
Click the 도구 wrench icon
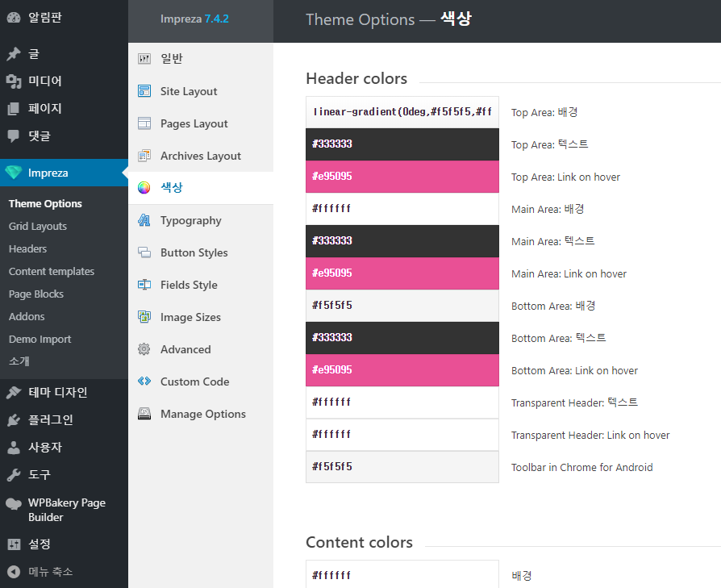[14, 475]
